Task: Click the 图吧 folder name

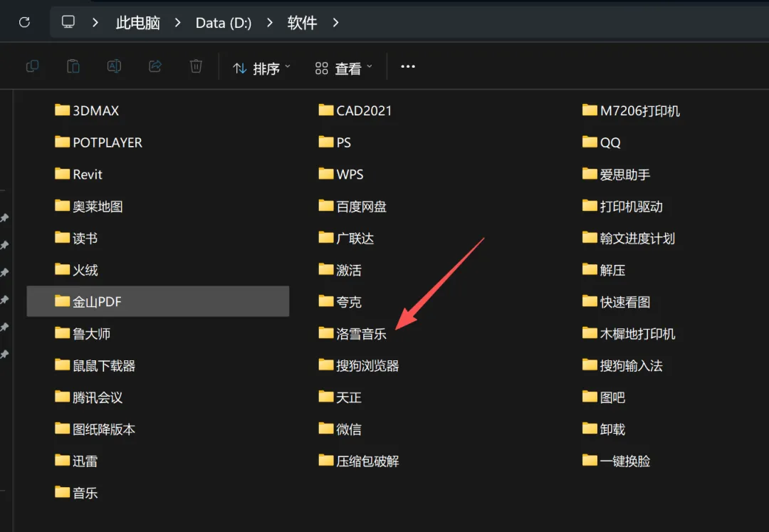Action: tap(612, 397)
